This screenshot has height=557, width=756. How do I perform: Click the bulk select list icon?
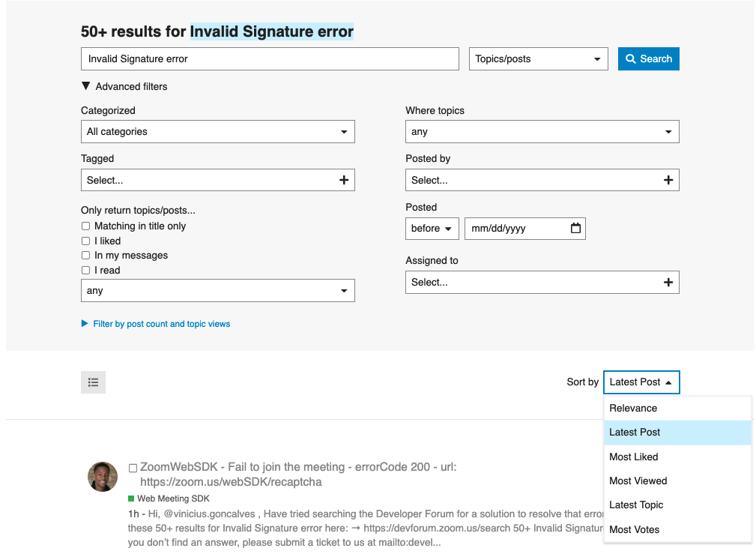click(x=93, y=382)
